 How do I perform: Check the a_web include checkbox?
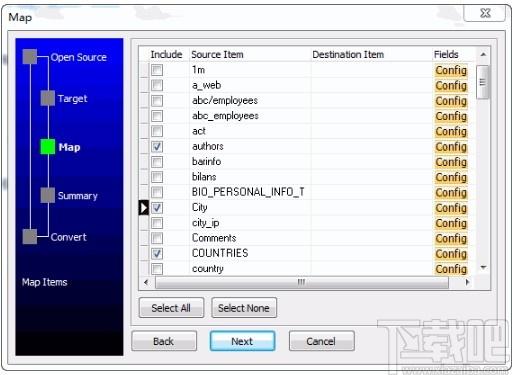[157, 85]
